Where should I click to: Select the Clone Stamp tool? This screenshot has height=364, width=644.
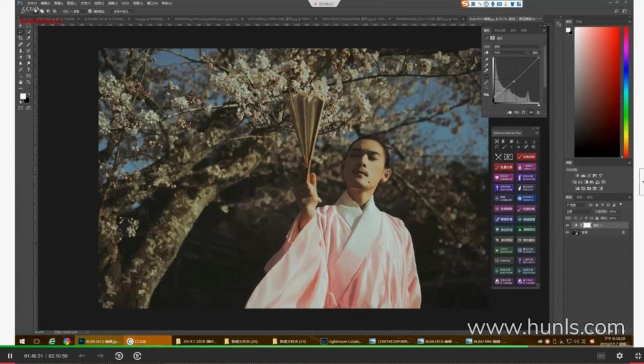[x=20, y=50]
